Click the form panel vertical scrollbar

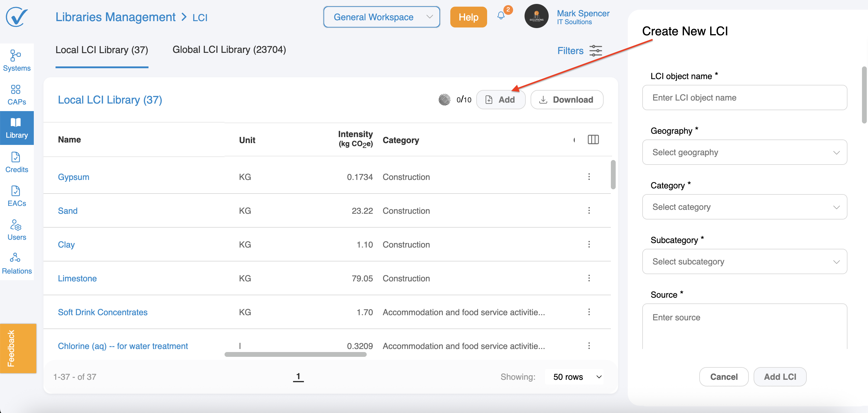864,95
